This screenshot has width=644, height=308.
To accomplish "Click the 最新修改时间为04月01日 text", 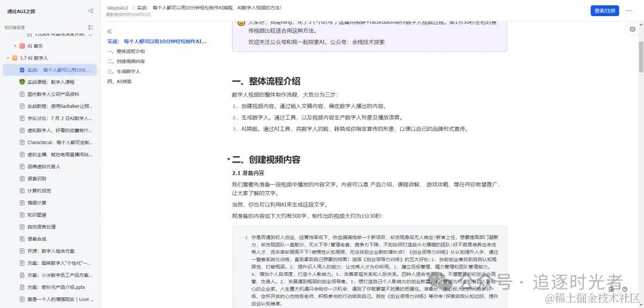I will coord(129,14).
